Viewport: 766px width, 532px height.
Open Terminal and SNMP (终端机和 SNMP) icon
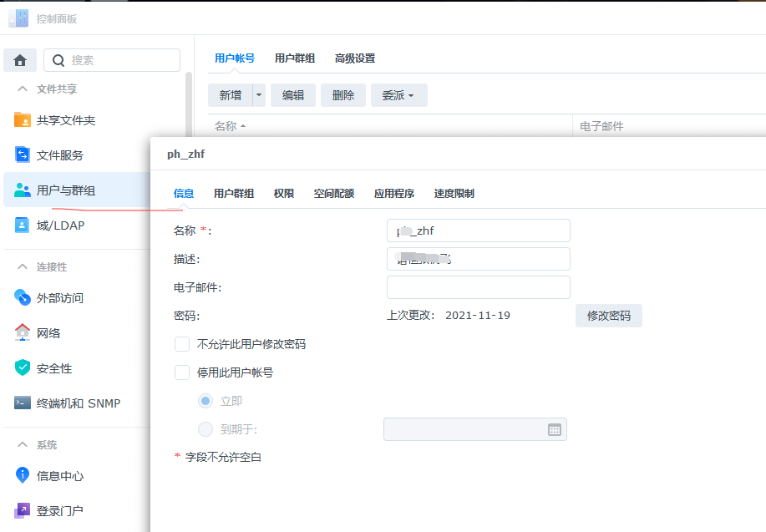(23, 403)
